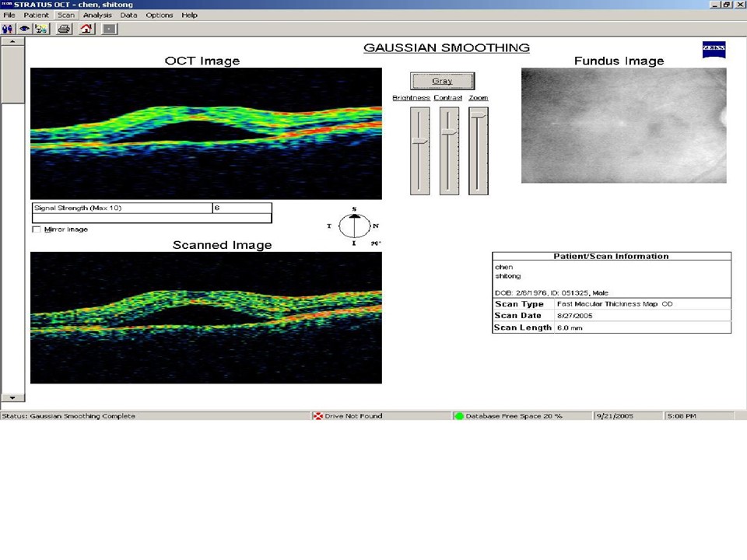Image resolution: width=747 pixels, height=560 pixels.
Task: Click the "Signal Strength (Max 10)" label
Action: pos(78,208)
